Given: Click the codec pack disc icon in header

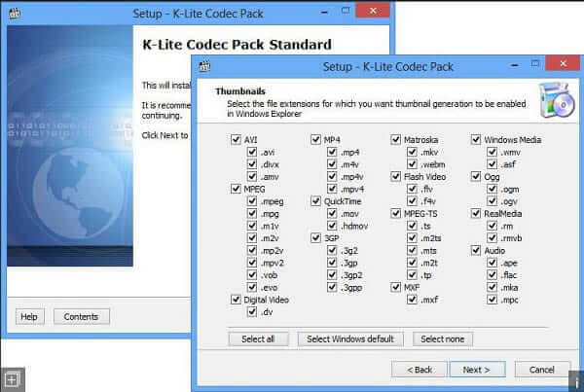Looking at the screenshot, I should (x=557, y=100).
